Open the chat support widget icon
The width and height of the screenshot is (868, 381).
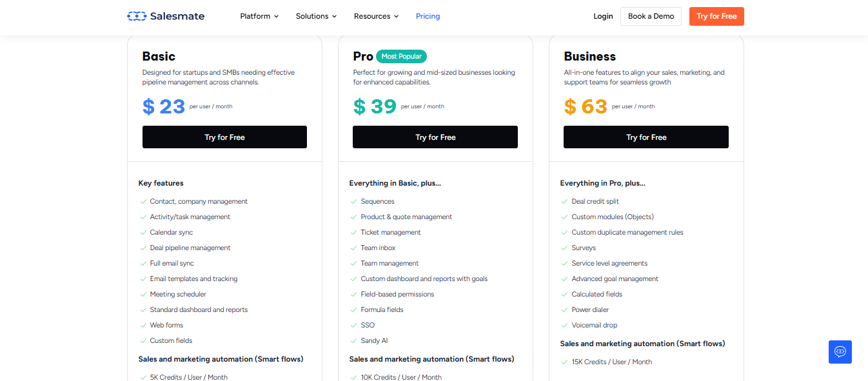(840, 352)
